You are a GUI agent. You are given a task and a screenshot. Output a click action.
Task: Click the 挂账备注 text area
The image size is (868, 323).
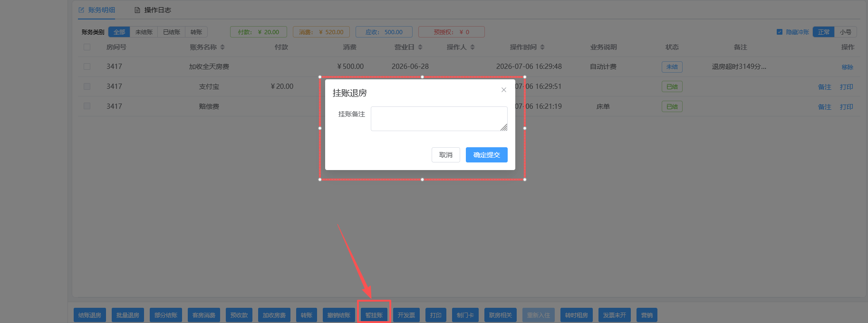click(x=439, y=119)
